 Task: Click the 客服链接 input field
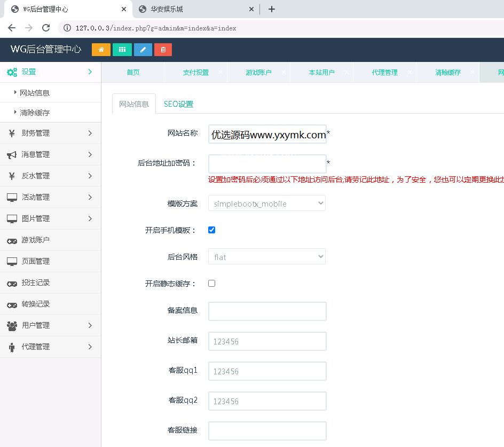coord(267,431)
